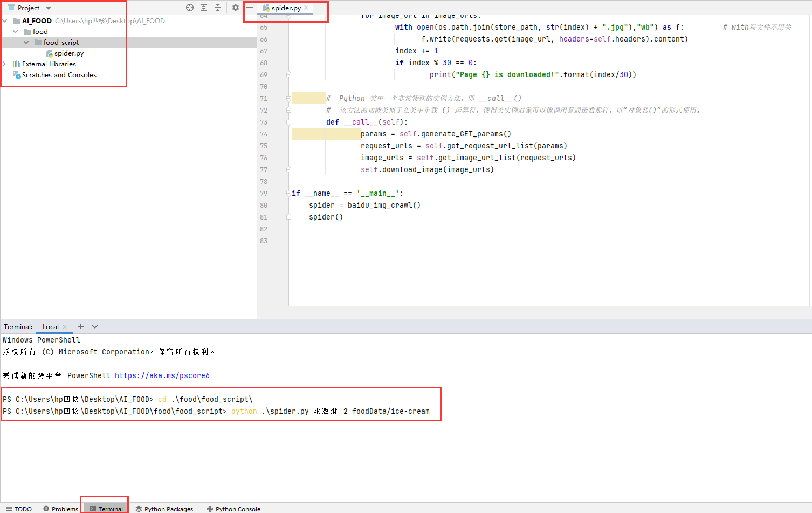The image size is (812, 513).
Task: Open the Problems tool window
Action: tap(61, 509)
